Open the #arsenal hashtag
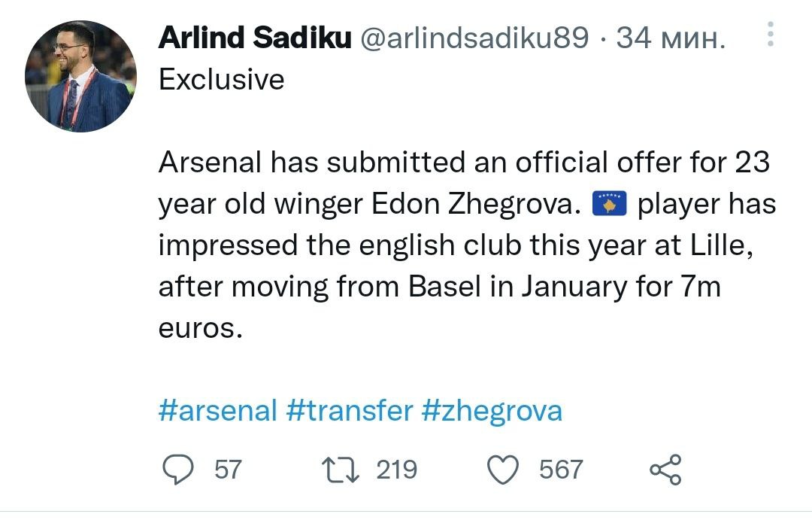Image resolution: width=812 pixels, height=520 pixels. point(218,411)
